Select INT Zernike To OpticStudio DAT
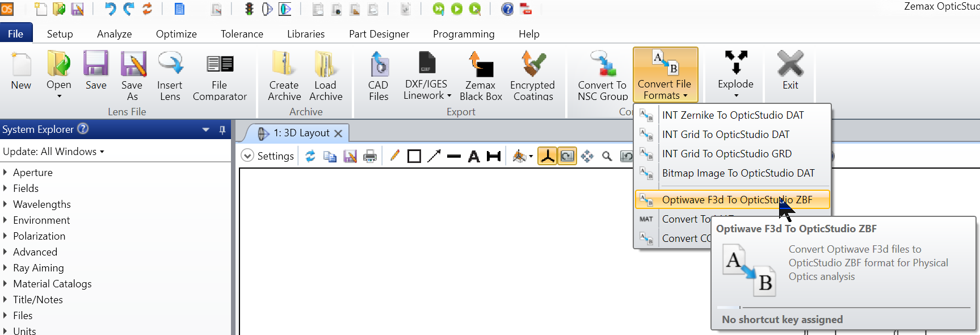 [732, 115]
